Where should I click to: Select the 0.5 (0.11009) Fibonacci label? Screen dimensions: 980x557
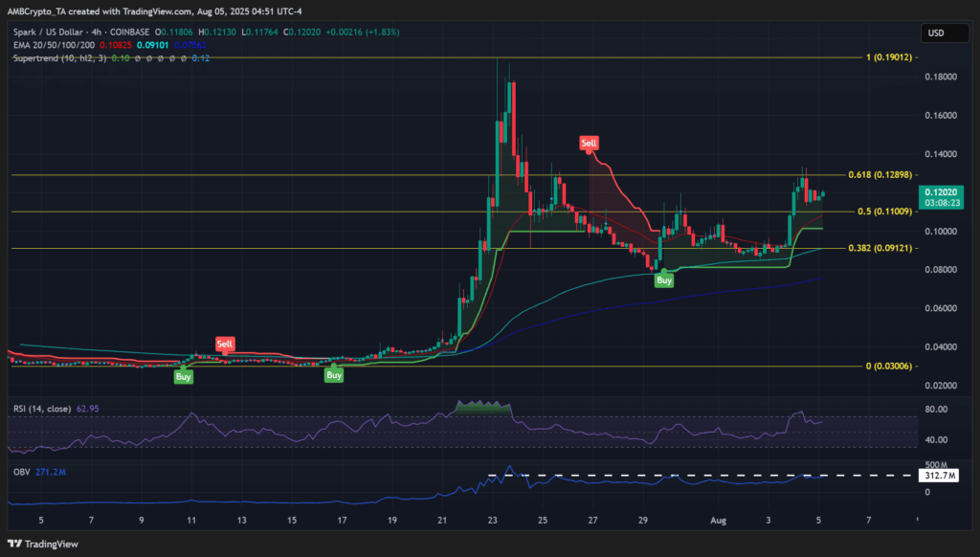pos(882,213)
